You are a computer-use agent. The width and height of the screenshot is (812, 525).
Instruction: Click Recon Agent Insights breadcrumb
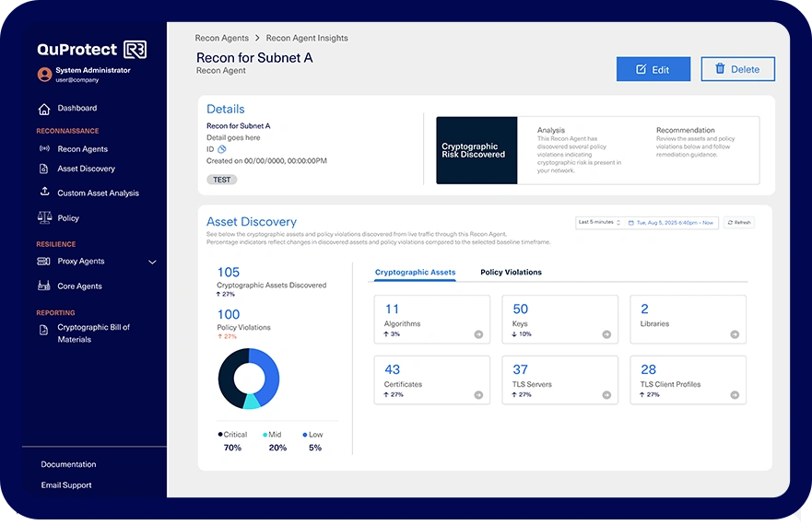point(307,38)
